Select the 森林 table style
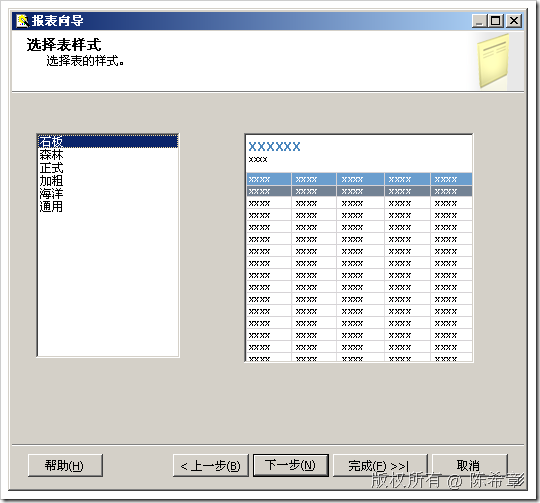 pos(108,155)
